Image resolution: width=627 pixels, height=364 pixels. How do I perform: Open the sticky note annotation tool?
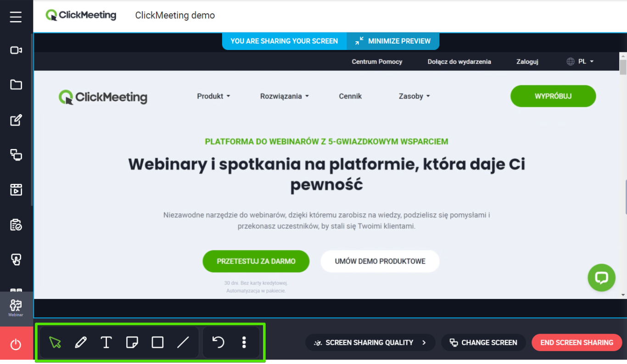132,342
